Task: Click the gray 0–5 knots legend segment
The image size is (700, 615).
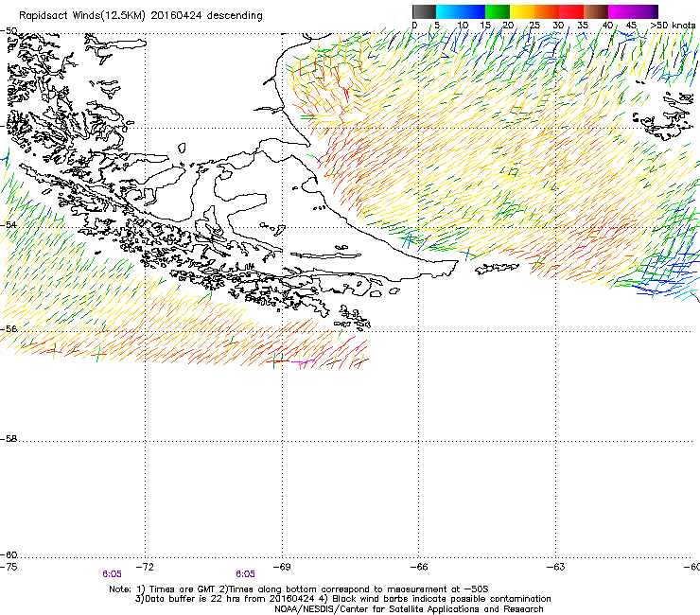Action: (x=424, y=11)
